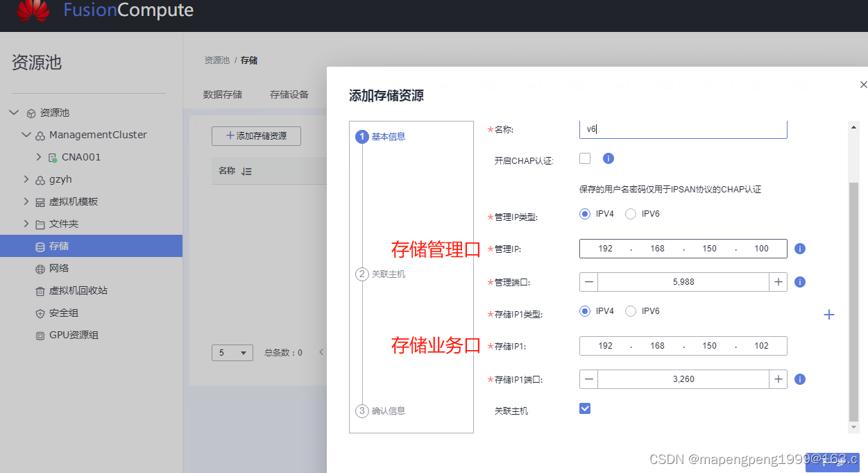
Task: Decrease 存储IP1端口 with minus button
Action: tap(589, 379)
